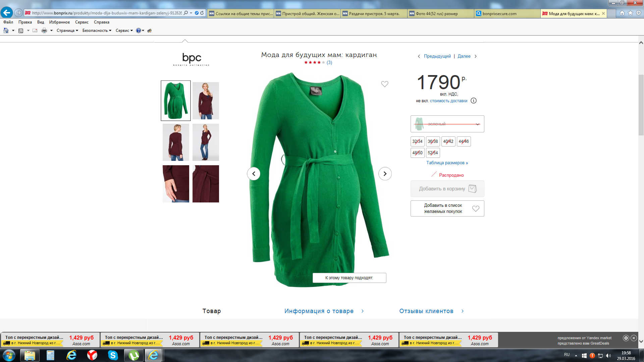Select size 32/34
Image resolution: width=644 pixels, height=362 pixels.
tap(418, 141)
